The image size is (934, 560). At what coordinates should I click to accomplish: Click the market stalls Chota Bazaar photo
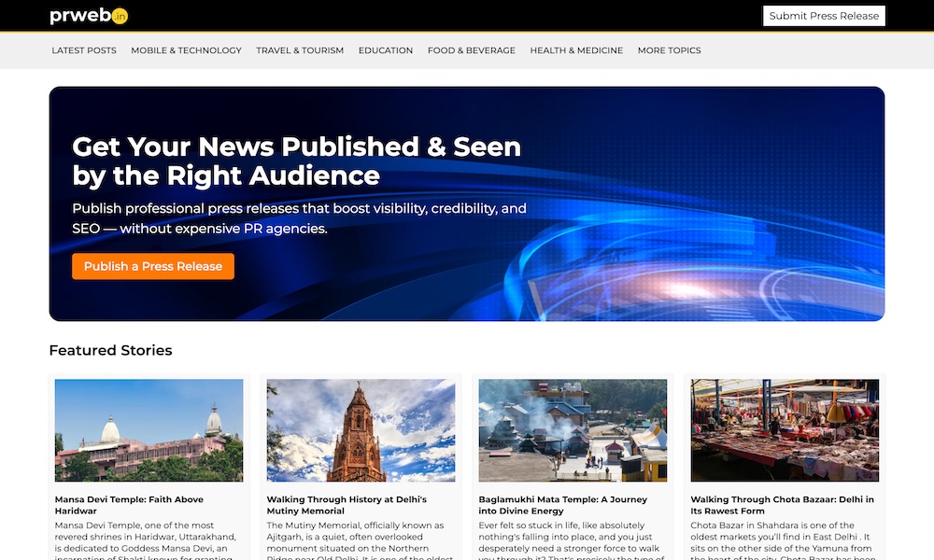point(785,430)
